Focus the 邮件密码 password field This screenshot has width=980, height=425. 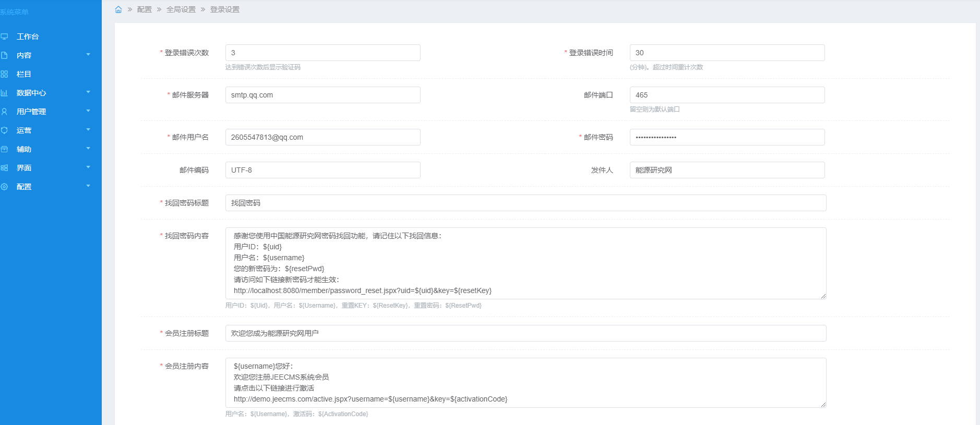727,137
